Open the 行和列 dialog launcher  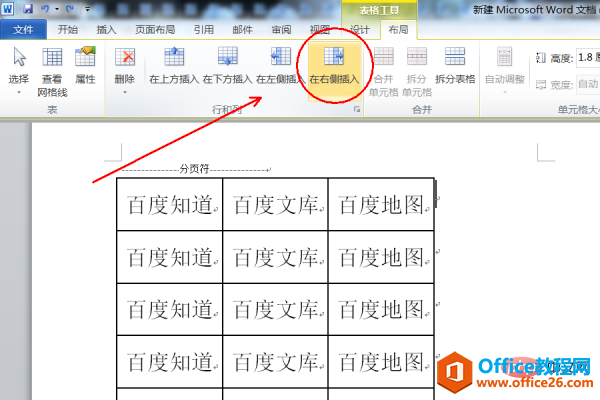click(x=357, y=110)
